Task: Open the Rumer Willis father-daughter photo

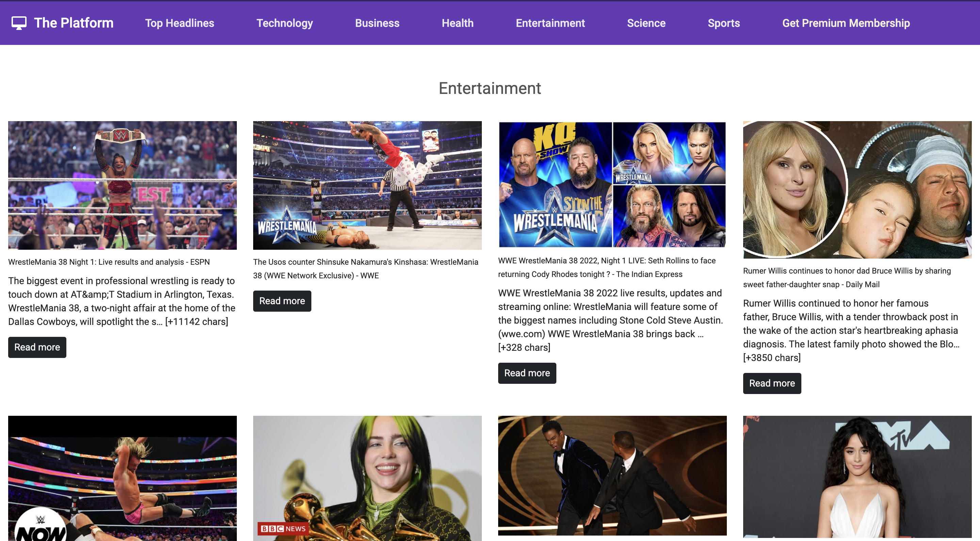Action: tap(857, 190)
